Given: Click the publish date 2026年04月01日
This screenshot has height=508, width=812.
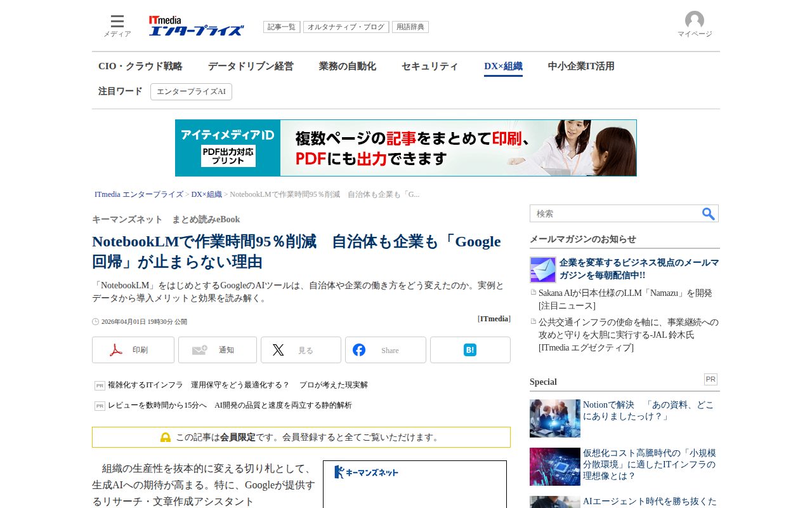Looking at the screenshot, I should pyautogui.click(x=144, y=322).
